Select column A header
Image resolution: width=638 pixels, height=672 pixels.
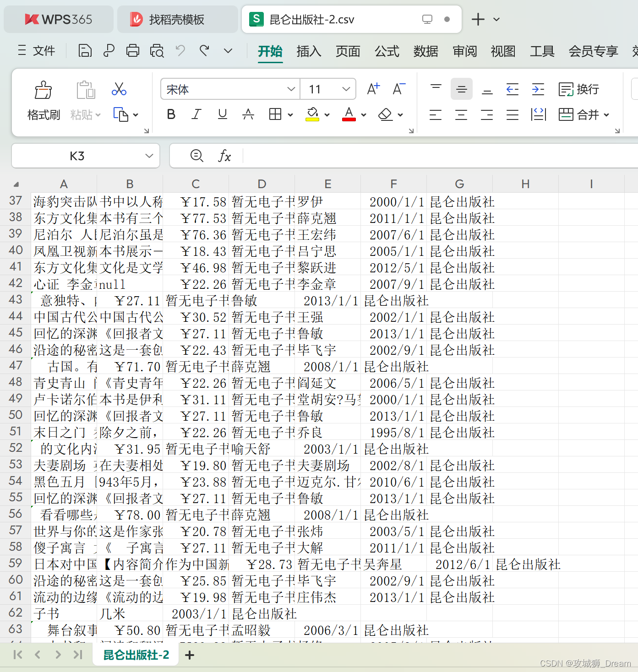tap(64, 184)
